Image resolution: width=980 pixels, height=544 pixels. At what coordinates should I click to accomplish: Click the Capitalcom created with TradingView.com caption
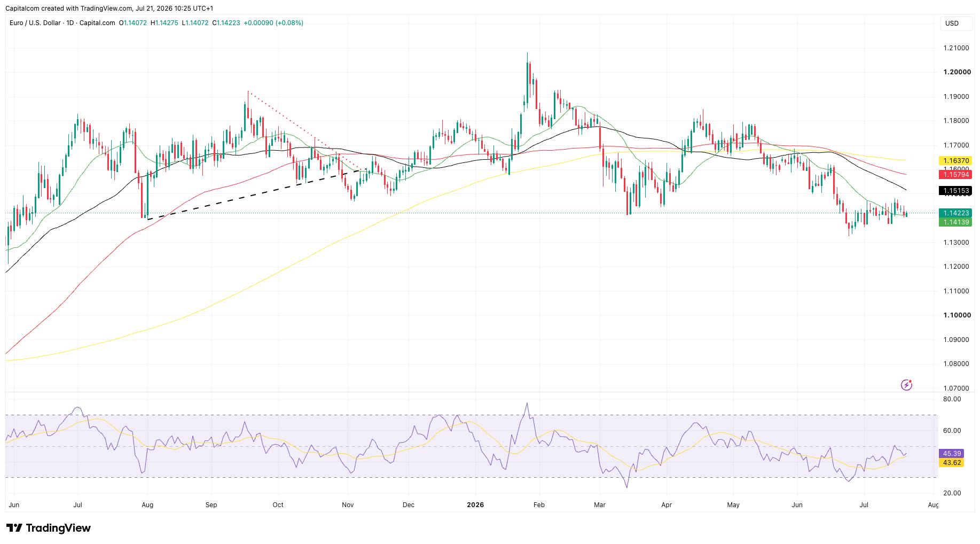point(109,9)
